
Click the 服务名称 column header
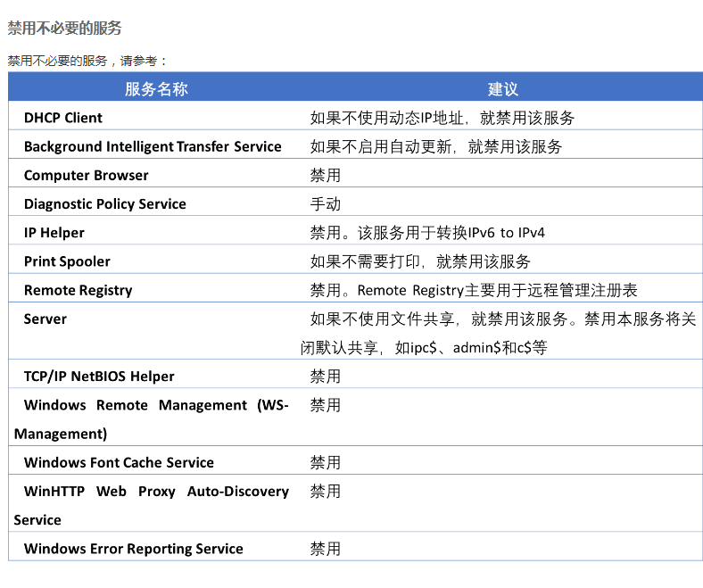tap(156, 89)
